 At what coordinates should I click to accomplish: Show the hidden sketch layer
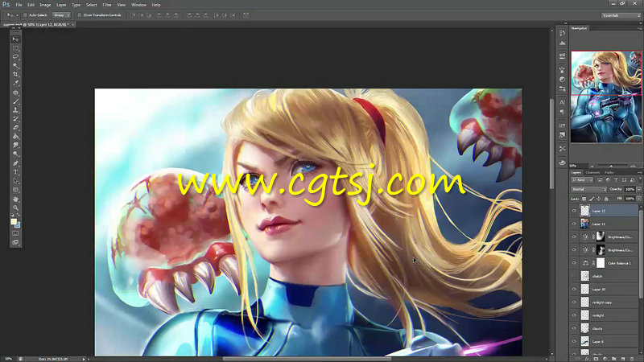click(x=574, y=276)
